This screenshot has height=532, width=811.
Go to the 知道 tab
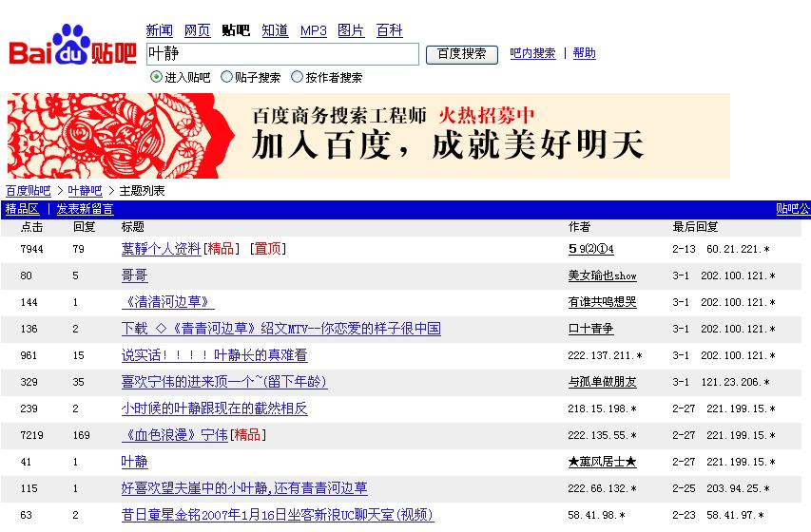coord(275,30)
